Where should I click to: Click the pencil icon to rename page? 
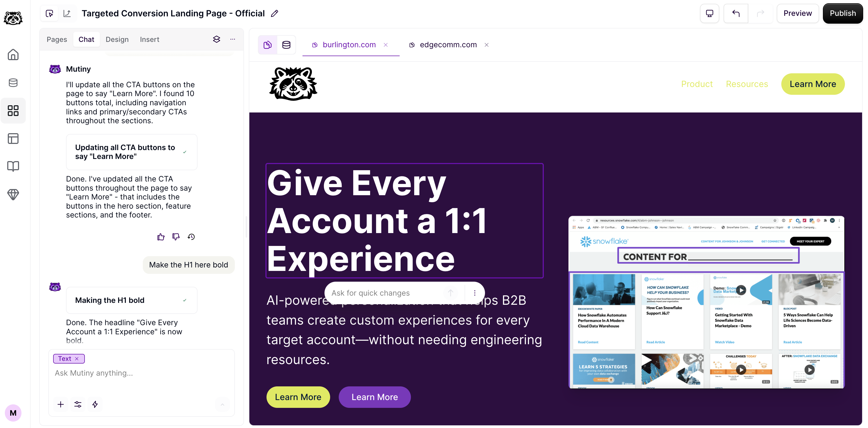point(275,13)
